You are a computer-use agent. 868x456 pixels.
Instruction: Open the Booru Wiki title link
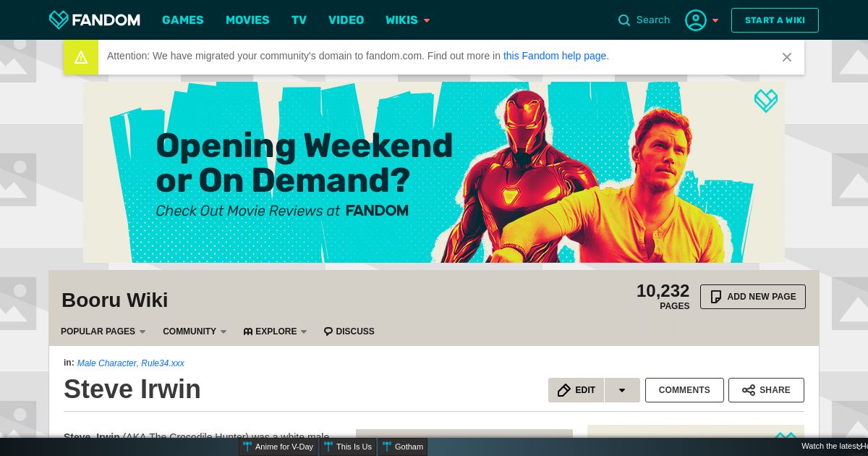pos(114,300)
